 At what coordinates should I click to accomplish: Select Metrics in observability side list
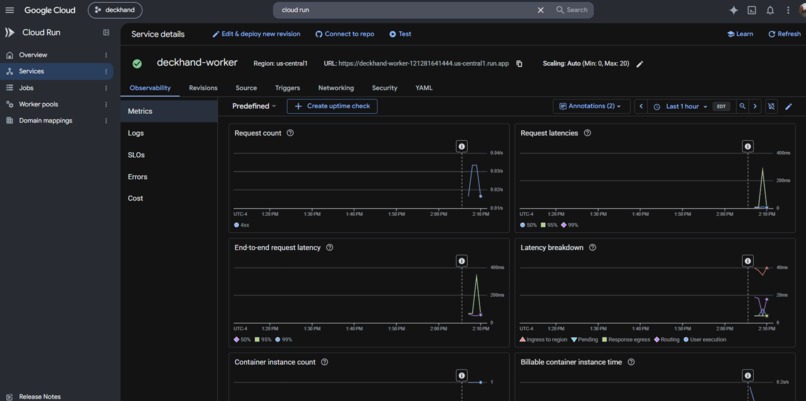tap(169, 111)
